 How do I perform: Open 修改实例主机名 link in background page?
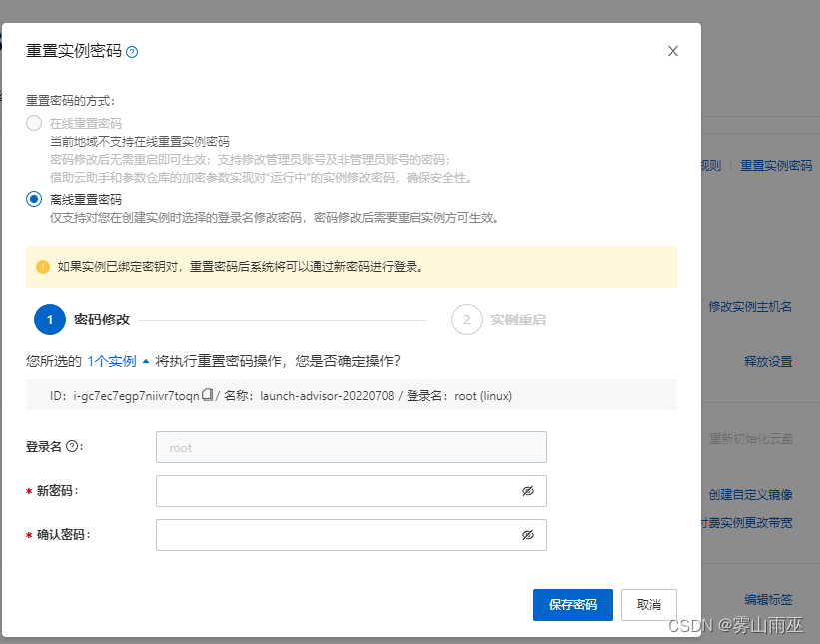pos(750,307)
